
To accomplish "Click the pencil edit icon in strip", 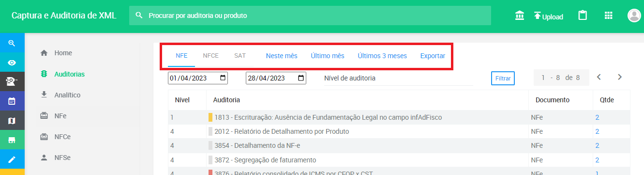I will click(x=12, y=159).
